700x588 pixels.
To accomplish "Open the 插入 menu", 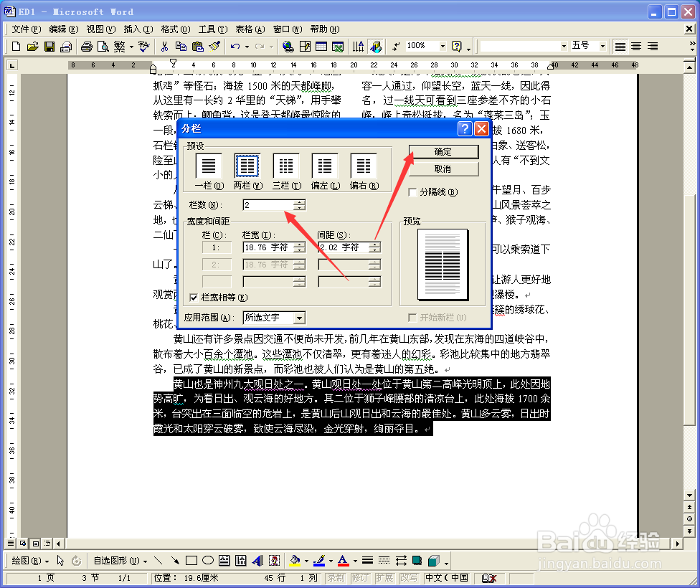I will [x=137, y=29].
